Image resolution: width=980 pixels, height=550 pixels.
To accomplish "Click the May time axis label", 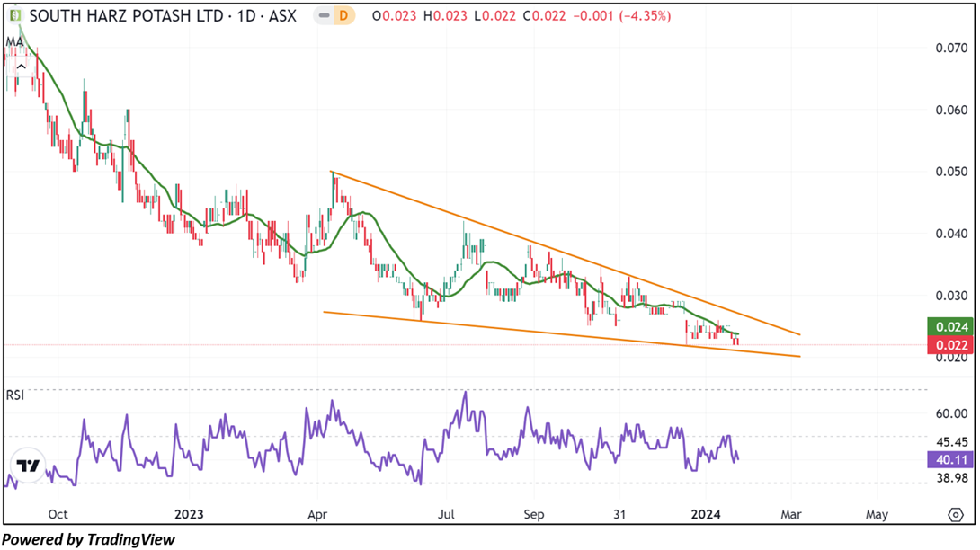I will coord(877,514).
